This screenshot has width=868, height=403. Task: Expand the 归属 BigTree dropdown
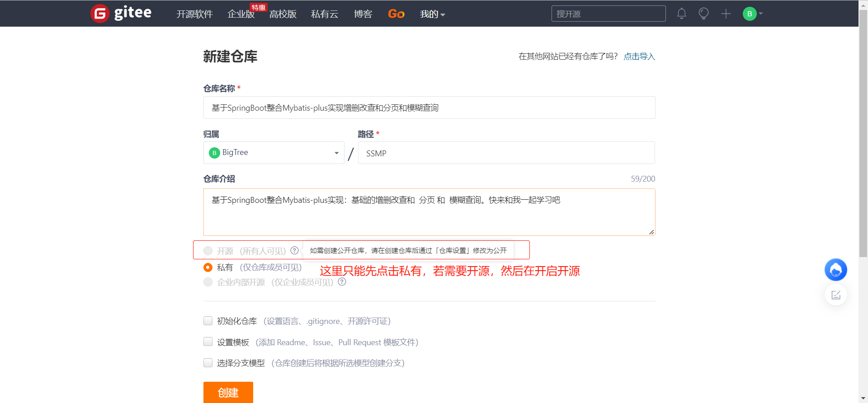pyautogui.click(x=274, y=153)
